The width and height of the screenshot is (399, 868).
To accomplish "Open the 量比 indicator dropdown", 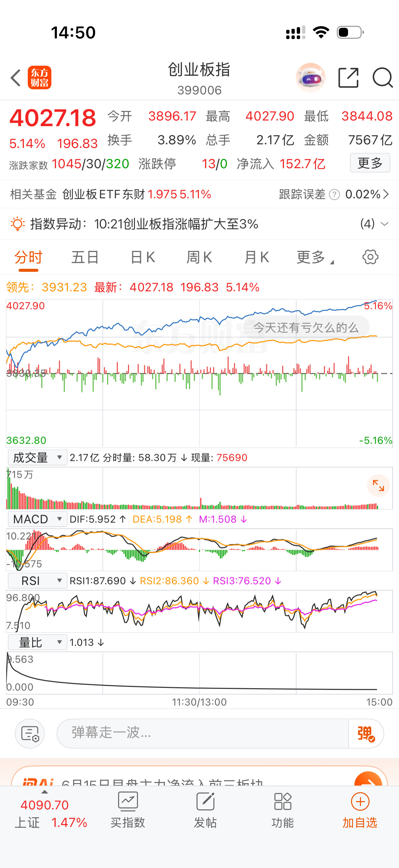I will click(x=37, y=642).
